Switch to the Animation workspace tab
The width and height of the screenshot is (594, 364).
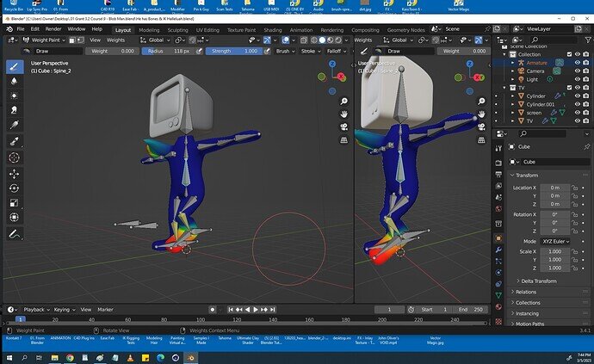[300, 30]
